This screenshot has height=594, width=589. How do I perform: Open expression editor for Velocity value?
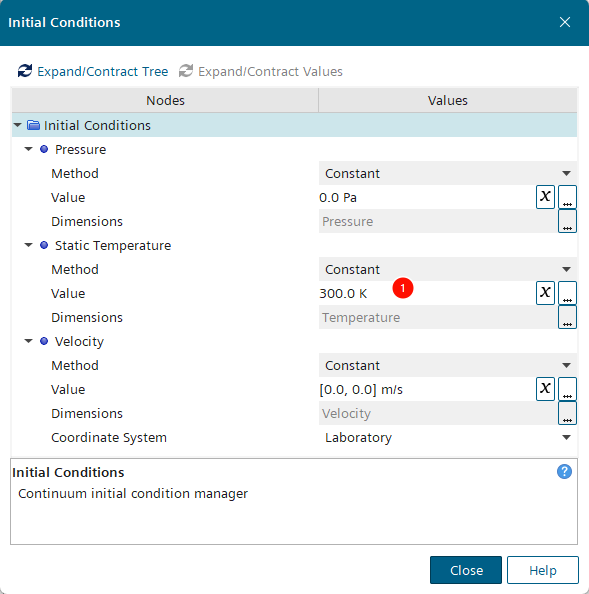tap(545, 389)
